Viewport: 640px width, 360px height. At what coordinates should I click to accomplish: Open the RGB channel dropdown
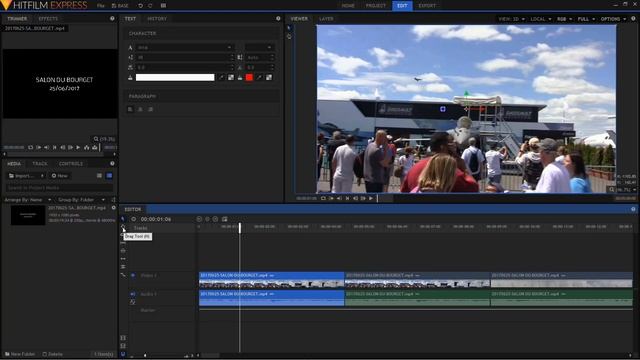point(564,19)
